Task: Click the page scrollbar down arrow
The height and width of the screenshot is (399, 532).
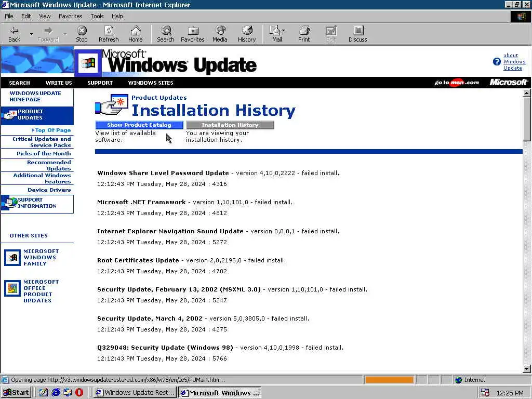Action: 527,369
